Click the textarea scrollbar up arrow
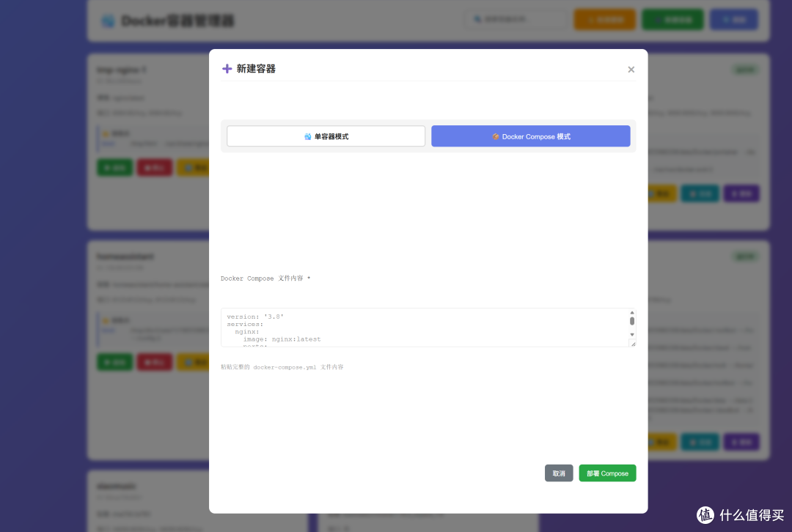Screen dimensions: 792x532 coord(632,312)
